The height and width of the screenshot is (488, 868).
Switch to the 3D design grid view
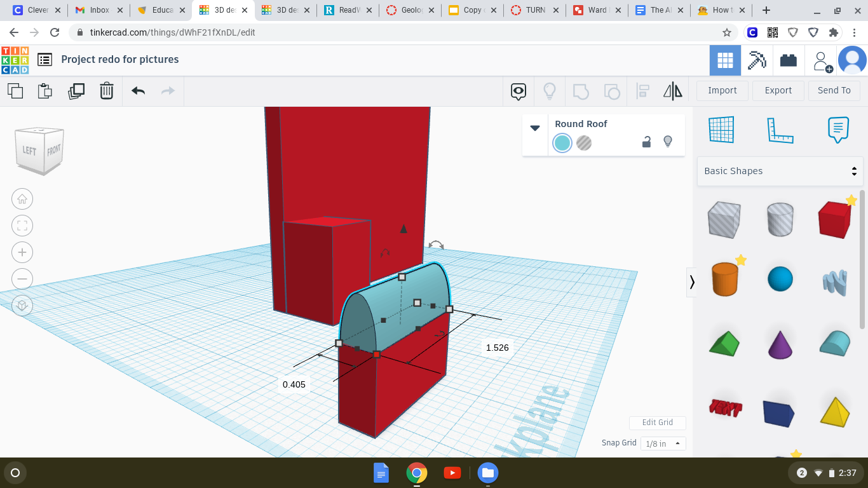click(x=725, y=60)
